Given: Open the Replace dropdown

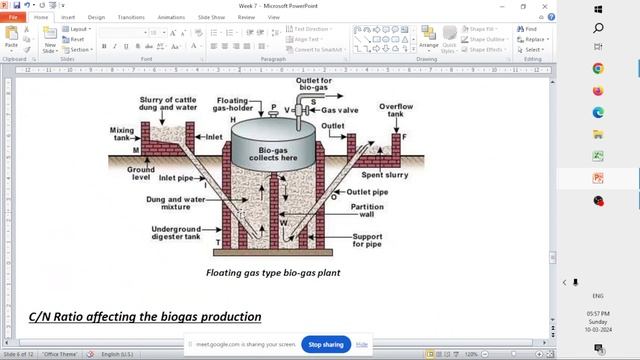Looking at the screenshot, I should pos(533,40).
